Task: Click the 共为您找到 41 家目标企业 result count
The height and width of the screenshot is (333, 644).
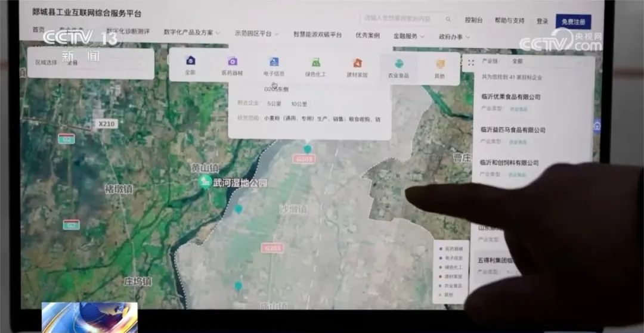Action: [512, 77]
